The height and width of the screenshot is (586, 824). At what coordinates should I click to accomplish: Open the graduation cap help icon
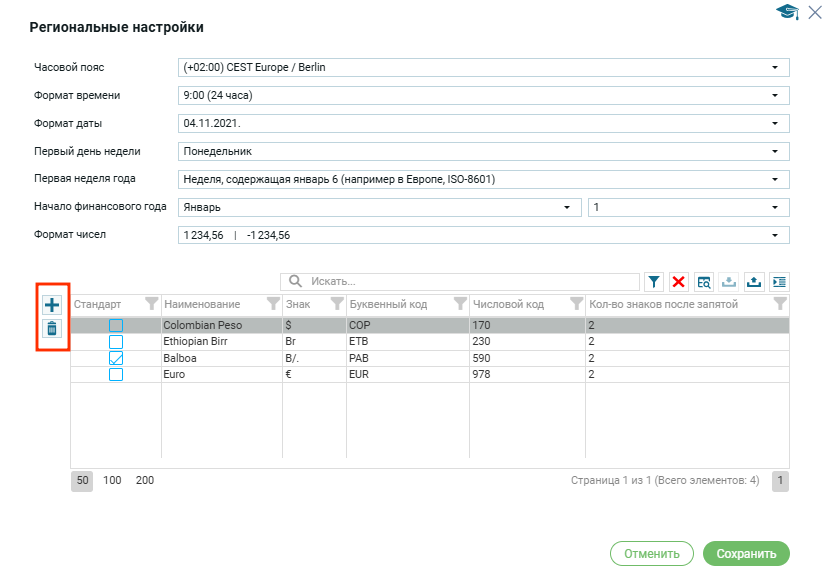click(787, 12)
